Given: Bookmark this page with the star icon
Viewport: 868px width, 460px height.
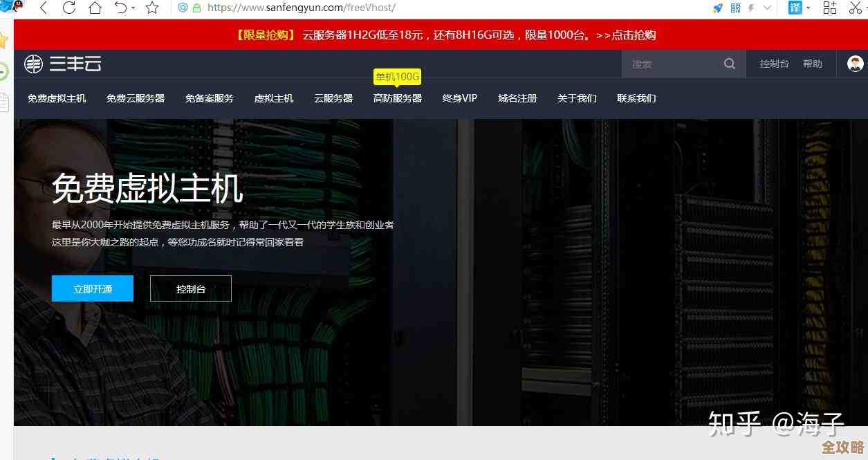Looking at the screenshot, I should click(x=151, y=8).
